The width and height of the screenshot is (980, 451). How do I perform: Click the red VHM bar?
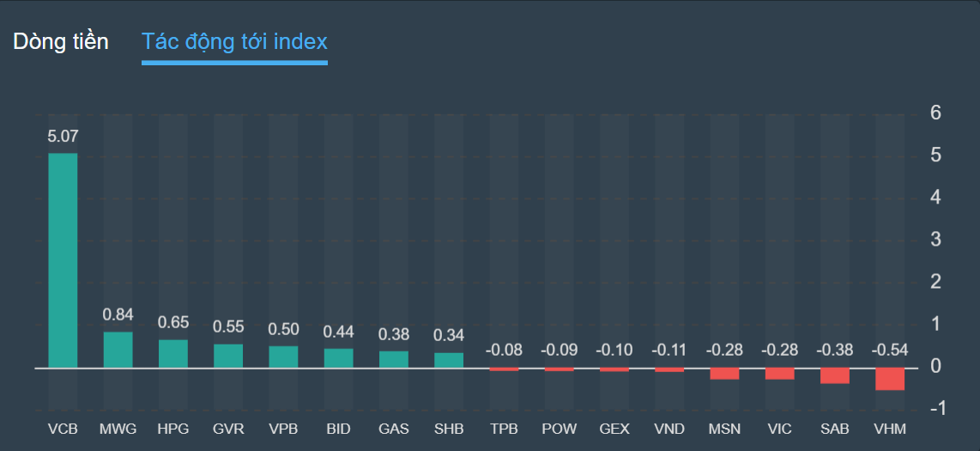890,379
